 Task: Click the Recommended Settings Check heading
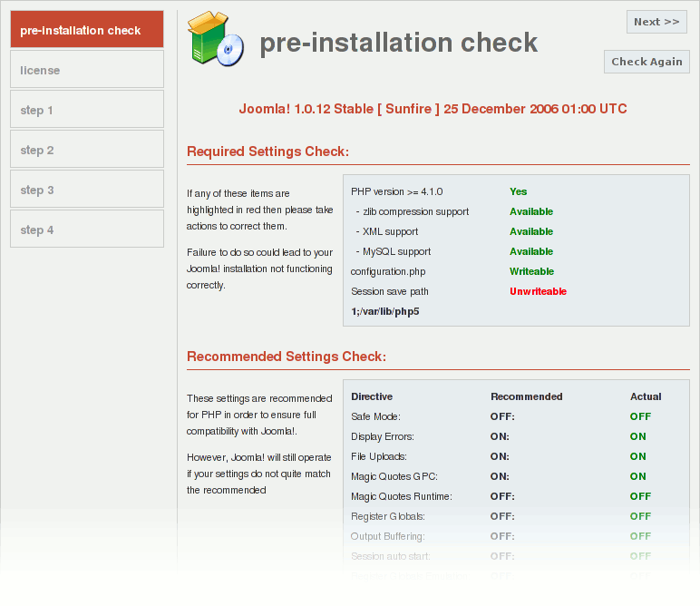tap(287, 357)
